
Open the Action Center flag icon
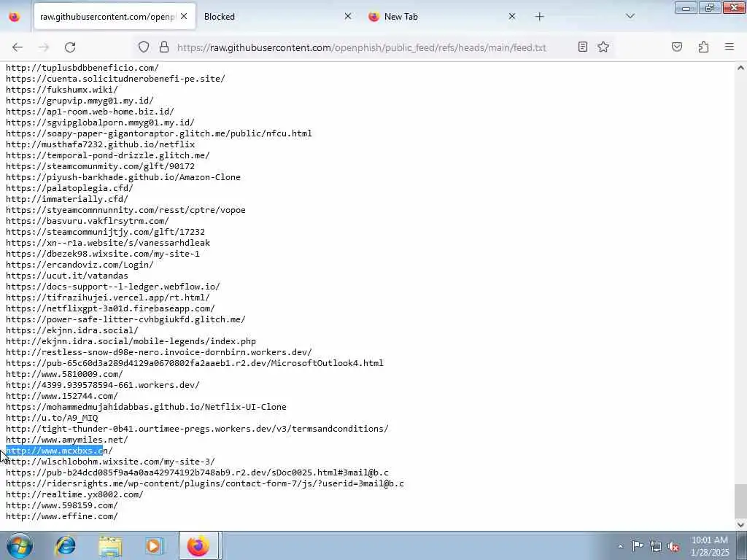(638, 546)
